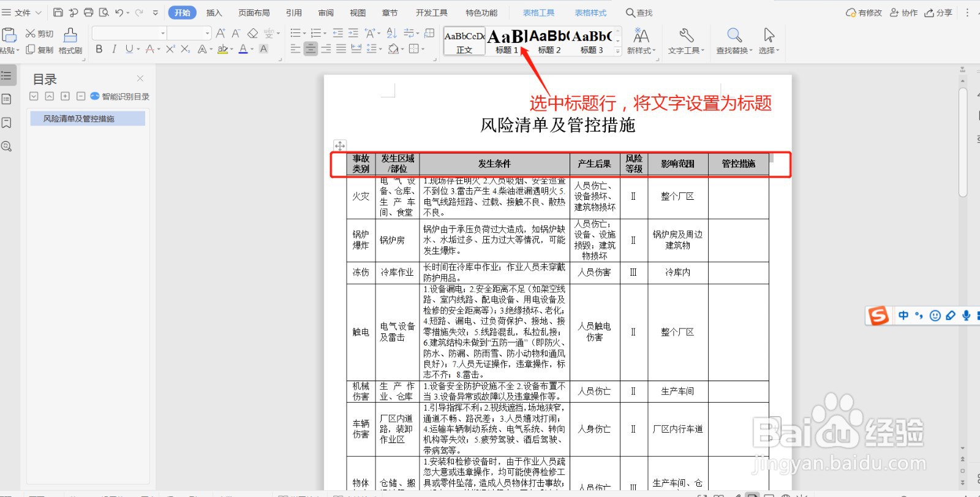Screen dimensions: 980x497
Task: Click the 分享 share button
Action: click(938, 12)
